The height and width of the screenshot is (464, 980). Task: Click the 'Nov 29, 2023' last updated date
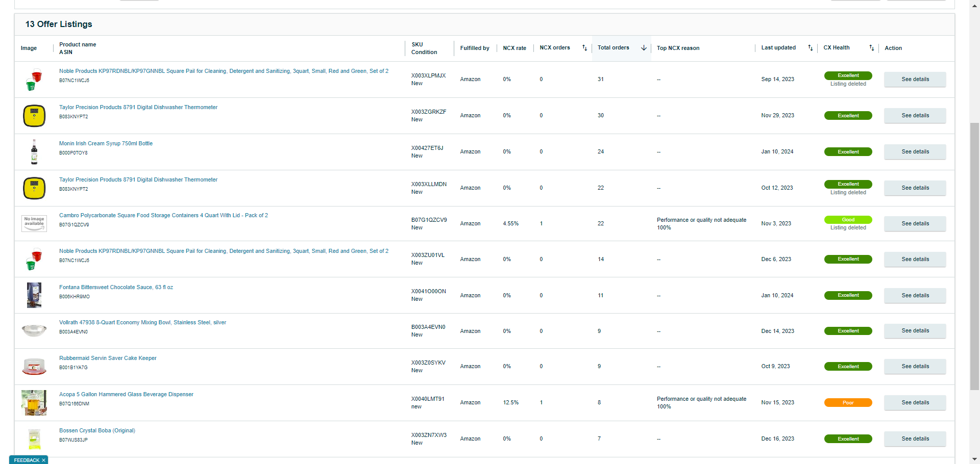777,116
